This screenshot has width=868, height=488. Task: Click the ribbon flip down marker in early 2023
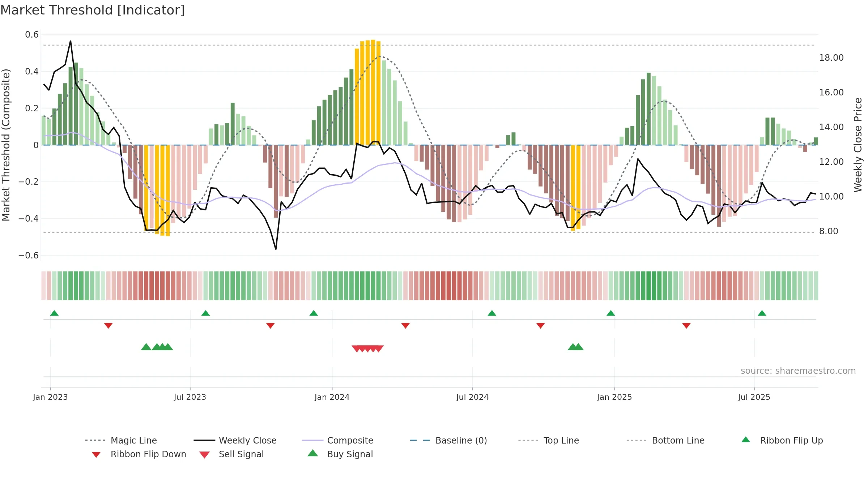point(108,325)
